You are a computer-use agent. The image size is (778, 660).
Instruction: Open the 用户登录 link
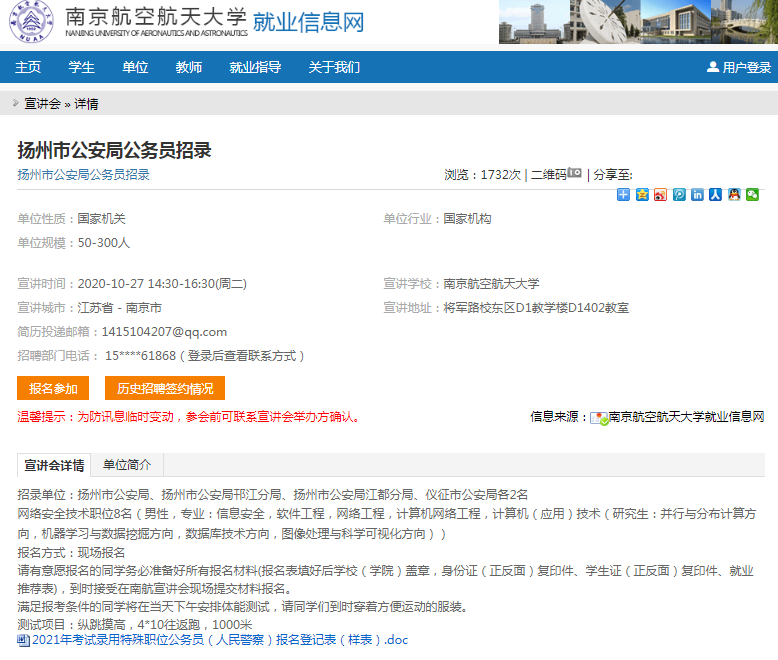point(746,67)
